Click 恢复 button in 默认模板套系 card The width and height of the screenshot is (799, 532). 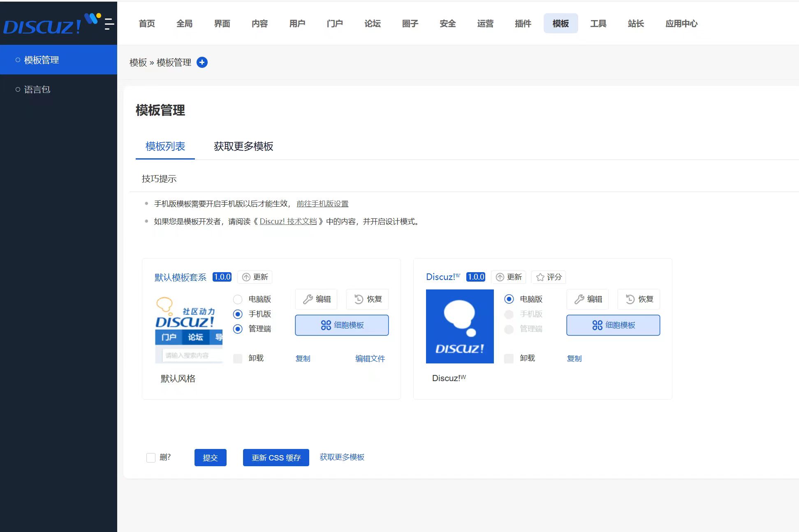tap(368, 299)
